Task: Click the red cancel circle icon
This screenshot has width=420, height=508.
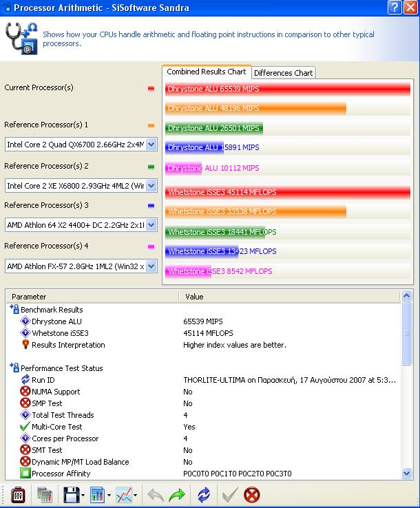Action: click(x=252, y=495)
